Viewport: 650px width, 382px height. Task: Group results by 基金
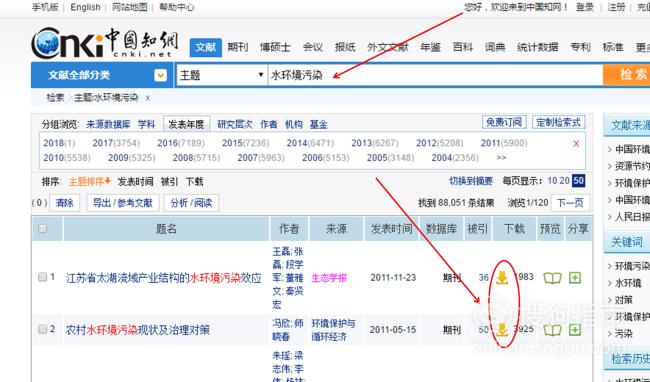[x=318, y=124]
